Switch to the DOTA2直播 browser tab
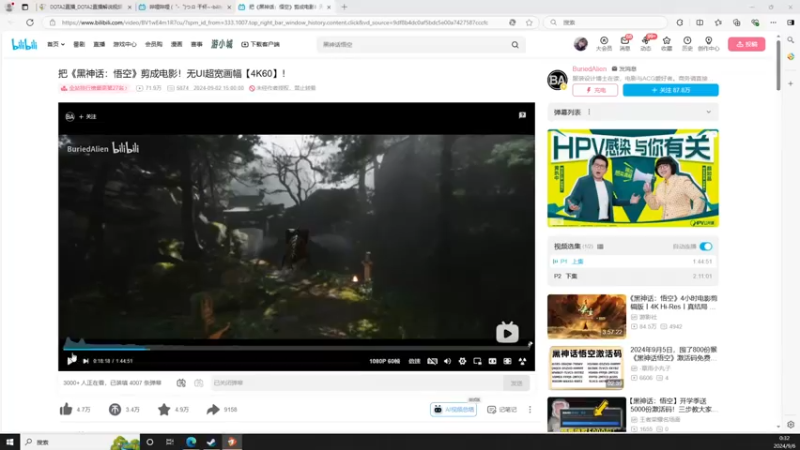800x450 pixels. pyautogui.click(x=85, y=7)
